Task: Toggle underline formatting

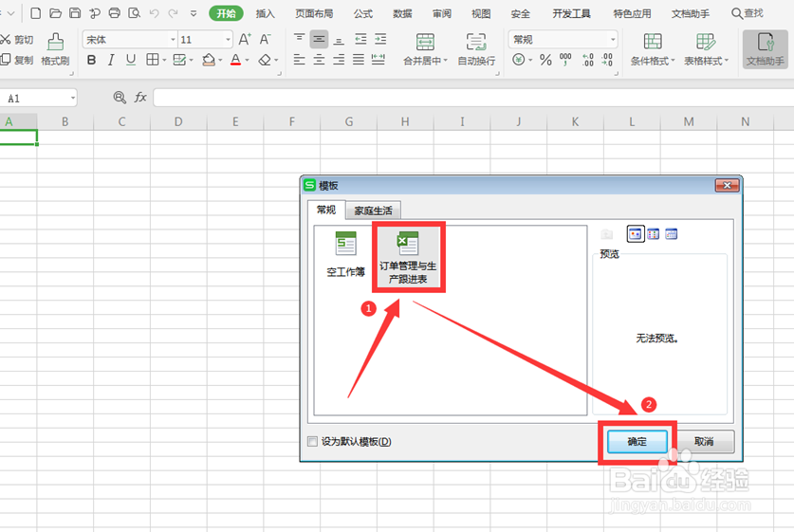Action: tap(131, 60)
